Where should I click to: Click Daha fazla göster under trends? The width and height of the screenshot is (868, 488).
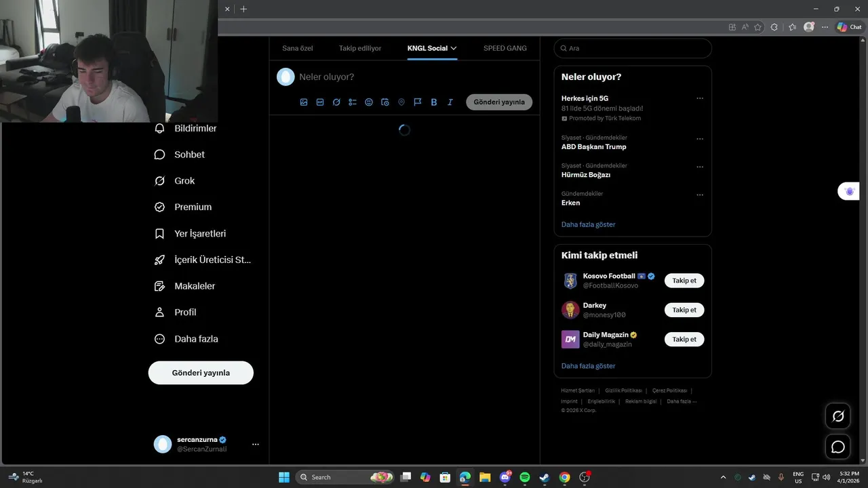(x=589, y=224)
